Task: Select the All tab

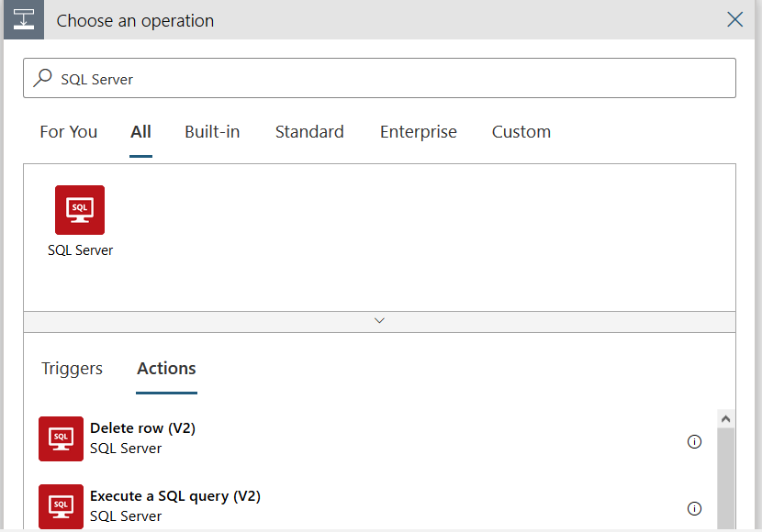Action: pyautogui.click(x=140, y=132)
